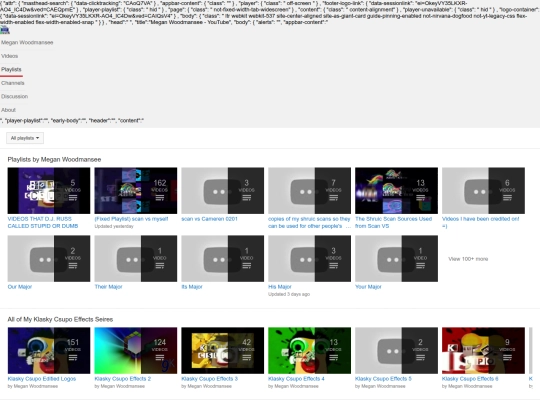This screenshot has height=405, width=540.
Task: Click View 100+ more playlists
Action: tap(468, 259)
